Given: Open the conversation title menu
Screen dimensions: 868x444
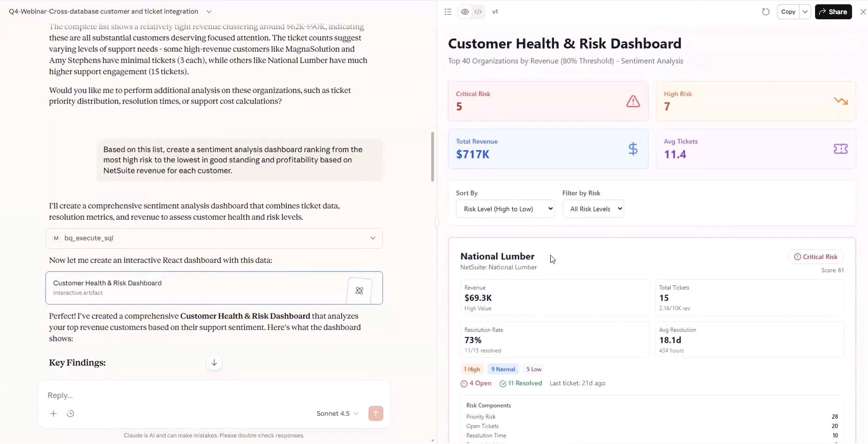Looking at the screenshot, I should 209,12.
